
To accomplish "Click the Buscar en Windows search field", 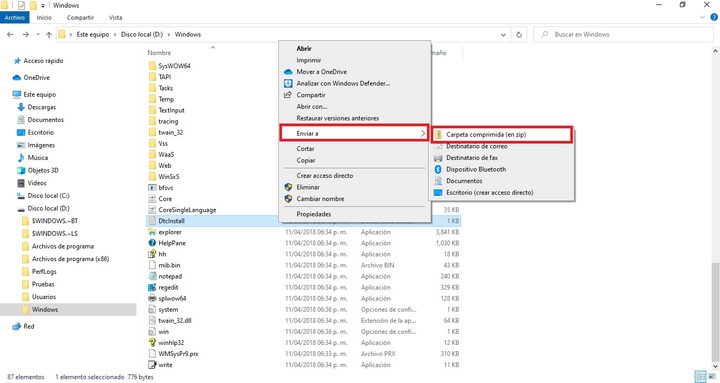I will pyautogui.click(x=623, y=34).
